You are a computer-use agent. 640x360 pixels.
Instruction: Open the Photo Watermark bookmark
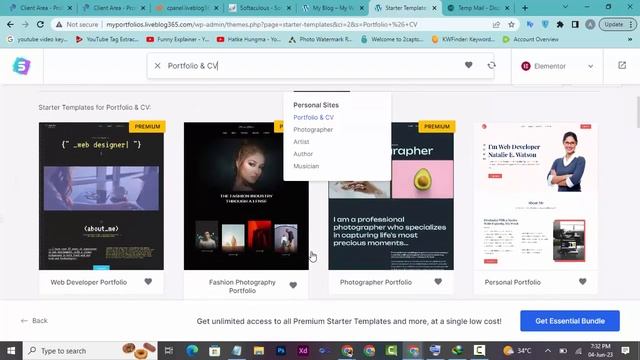tap(320, 40)
